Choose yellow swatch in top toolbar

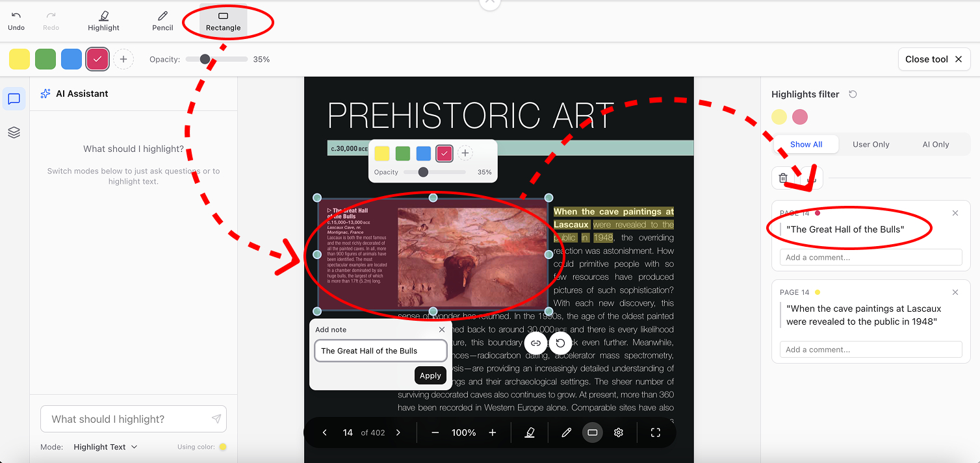19,59
